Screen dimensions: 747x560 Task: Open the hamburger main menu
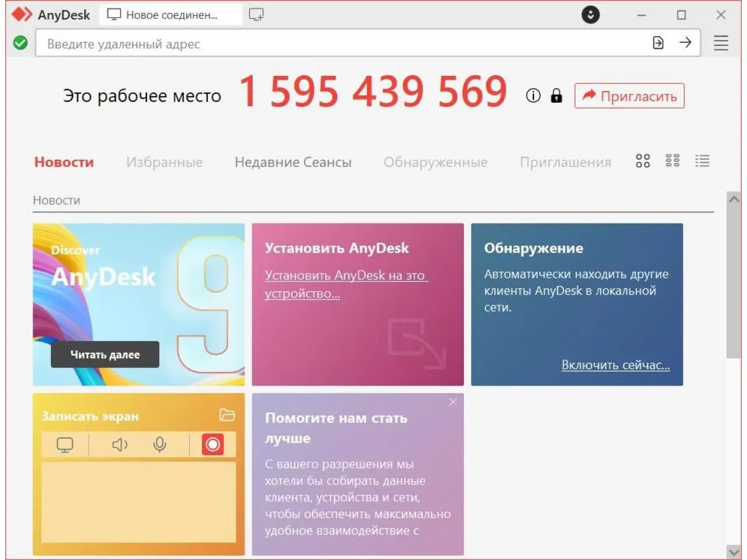(721, 43)
